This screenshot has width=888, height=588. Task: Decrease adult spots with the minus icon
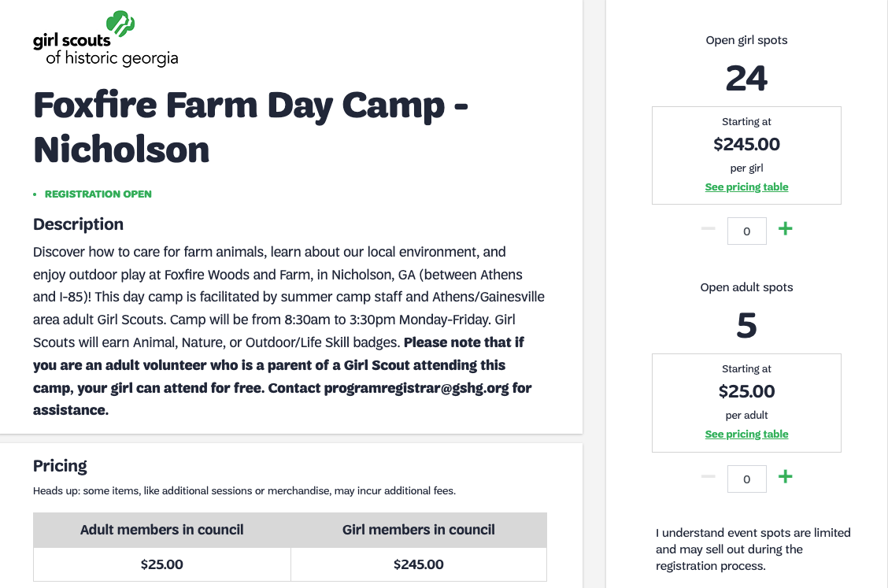(708, 476)
